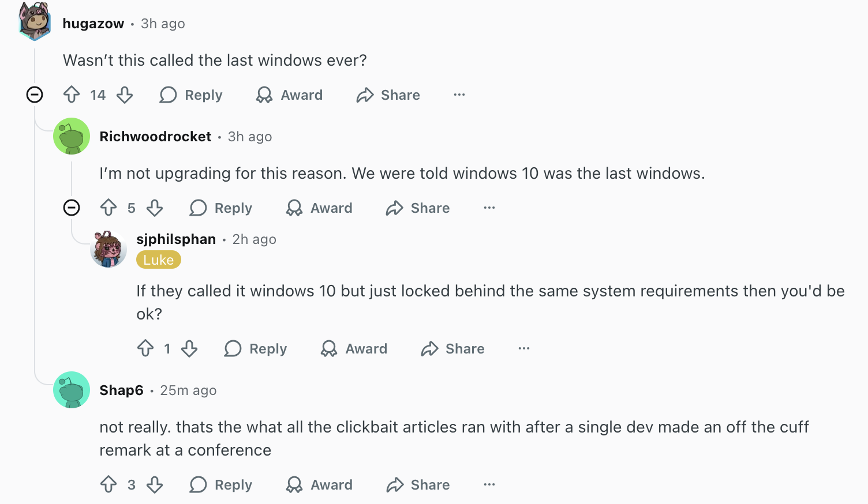
Task: Downvote sjphilsphan's reply
Action: point(190,348)
